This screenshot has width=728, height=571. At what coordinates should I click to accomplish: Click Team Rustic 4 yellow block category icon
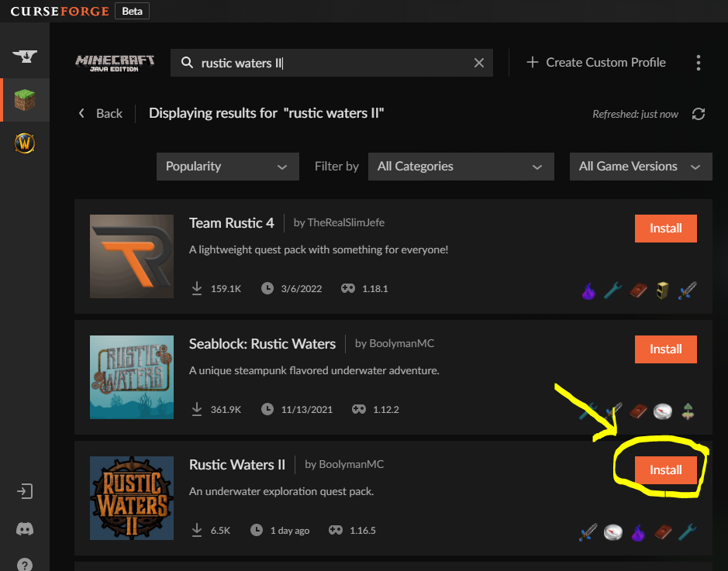(x=663, y=291)
